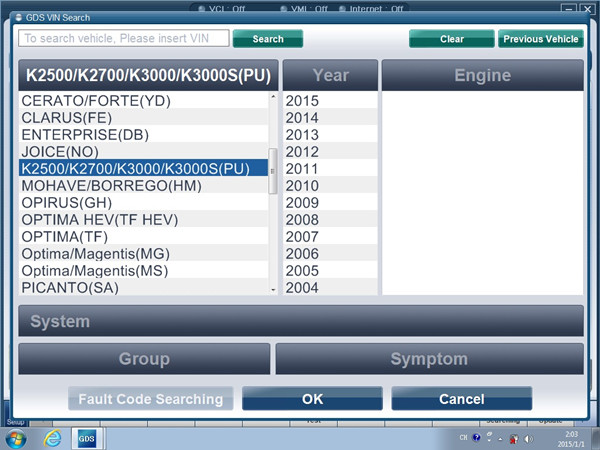This screenshot has width=600, height=450.
Task: Choose year 2005
Action: (330, 271)
